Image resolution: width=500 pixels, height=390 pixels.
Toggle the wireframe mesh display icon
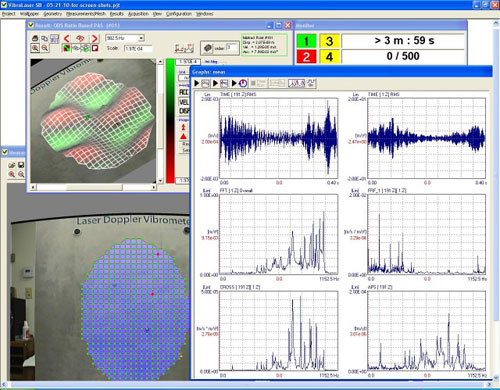point(76,48)
